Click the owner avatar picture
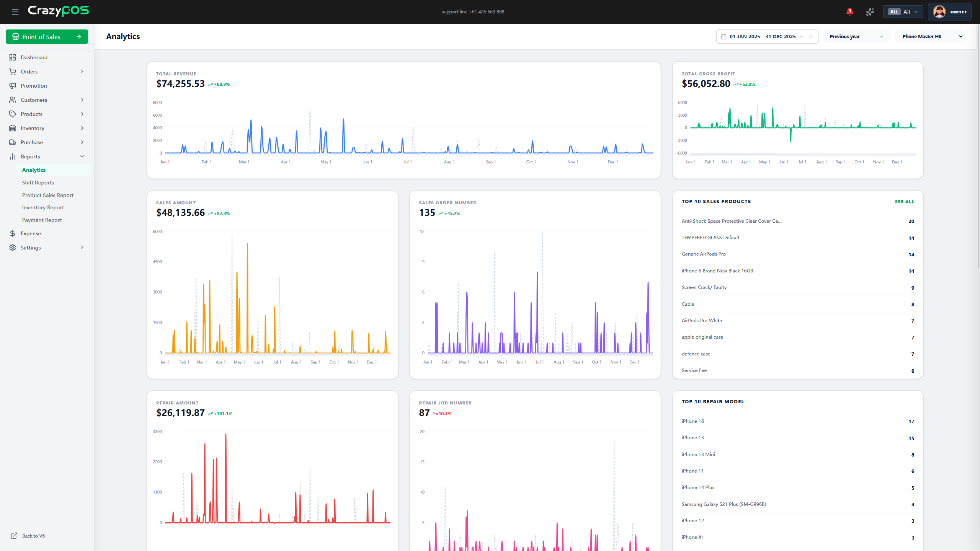This screenshot has height=551, width=980. click(939, 12)
